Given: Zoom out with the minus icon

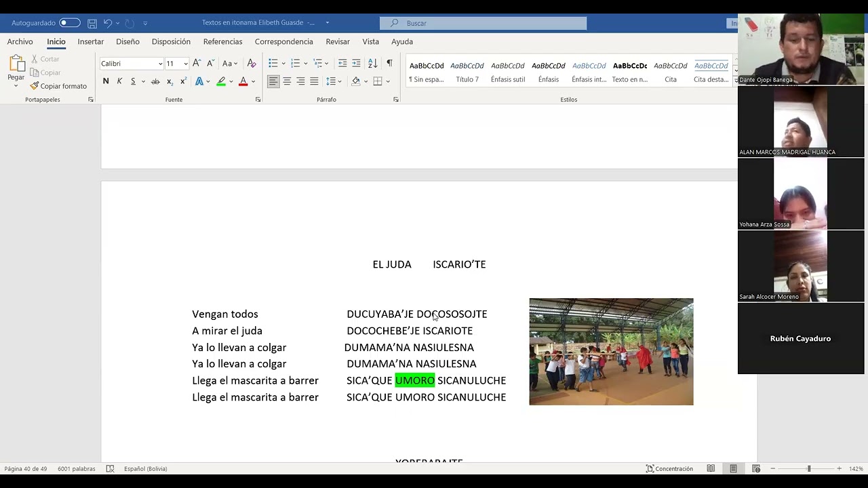Looking at the screenshot, I should [x=774, y=468].
